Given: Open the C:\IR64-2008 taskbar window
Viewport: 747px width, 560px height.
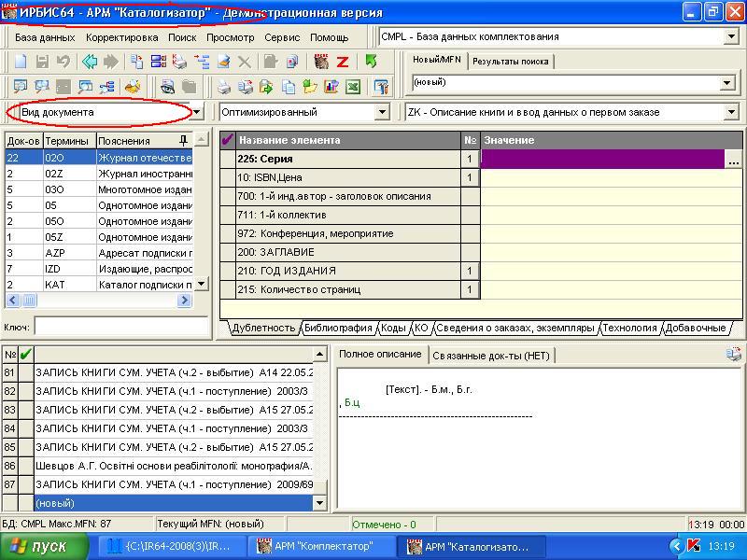Looking at the screenshot, I should [172, 546].
